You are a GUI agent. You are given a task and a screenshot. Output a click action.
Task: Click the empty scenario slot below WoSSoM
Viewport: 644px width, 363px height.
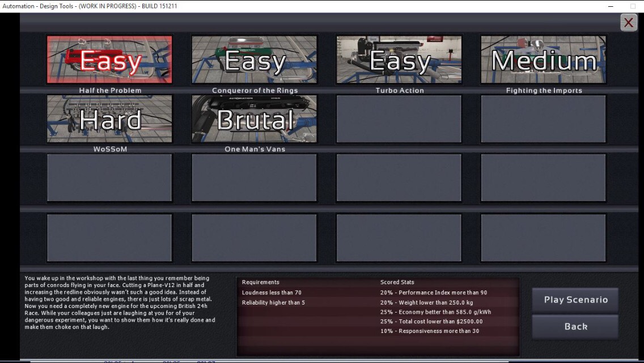click(109, 178)
